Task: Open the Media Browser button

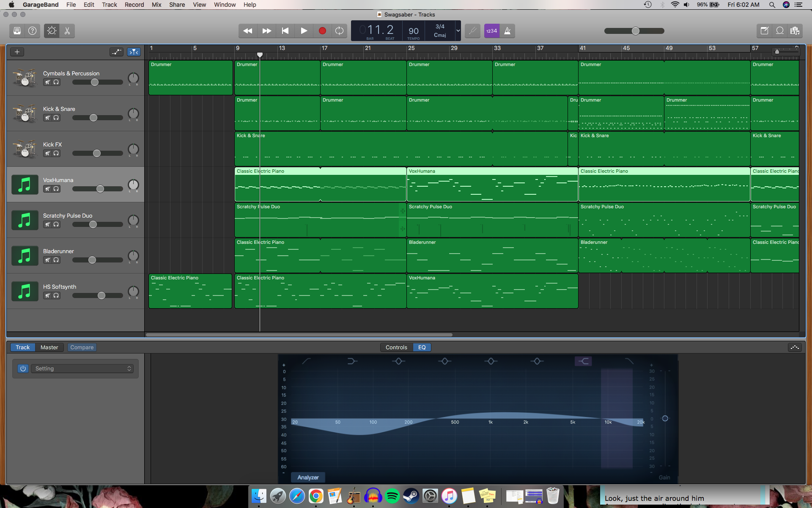Action: (795, 31)
